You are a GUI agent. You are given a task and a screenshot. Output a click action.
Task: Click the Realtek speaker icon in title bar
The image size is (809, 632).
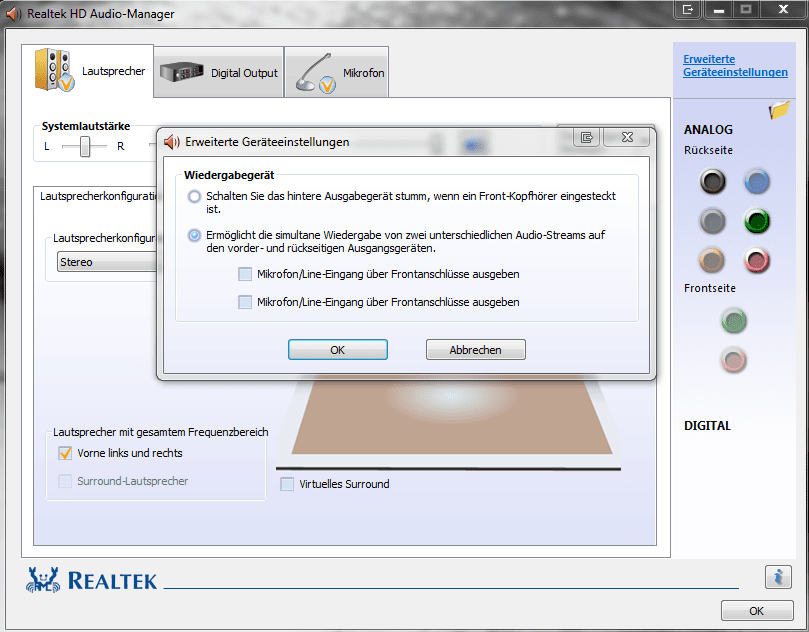(13, 14)
